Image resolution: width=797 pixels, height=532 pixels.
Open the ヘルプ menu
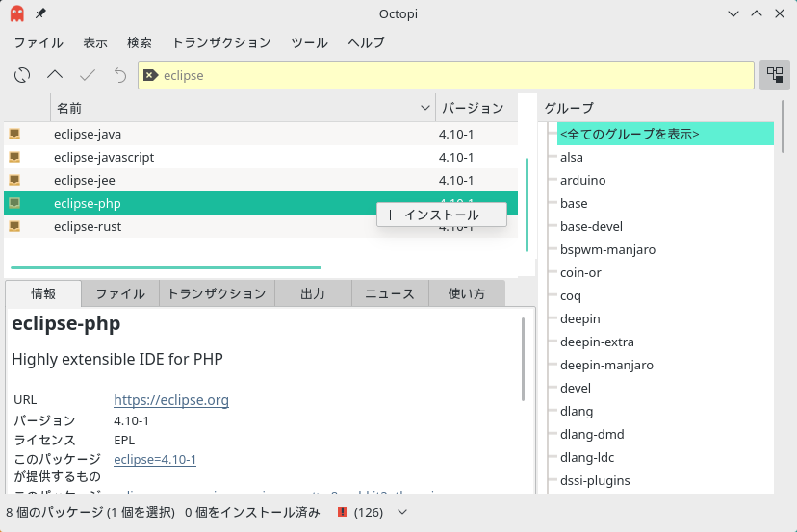[367, 42]
